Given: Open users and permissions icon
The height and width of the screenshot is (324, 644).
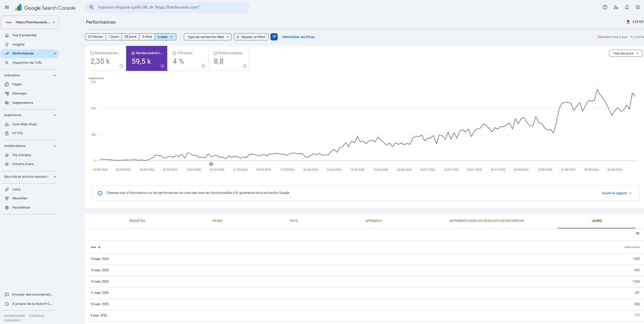Looking at the screenshot, I should [x=616, y=7].
